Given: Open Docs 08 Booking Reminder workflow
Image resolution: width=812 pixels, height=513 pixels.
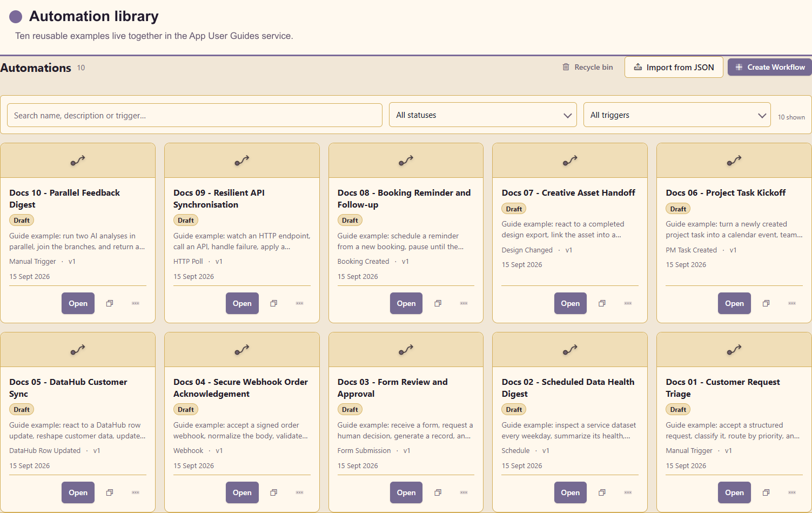Looking at the screenshot, I should tap(406, 303).
